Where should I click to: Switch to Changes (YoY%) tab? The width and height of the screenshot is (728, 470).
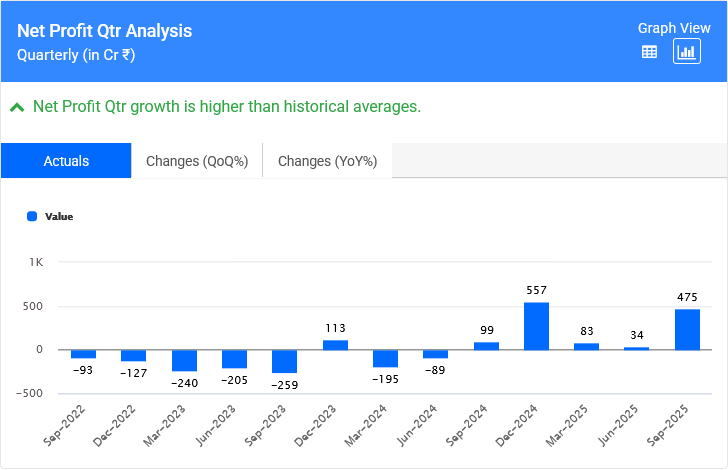pos(327,161)
